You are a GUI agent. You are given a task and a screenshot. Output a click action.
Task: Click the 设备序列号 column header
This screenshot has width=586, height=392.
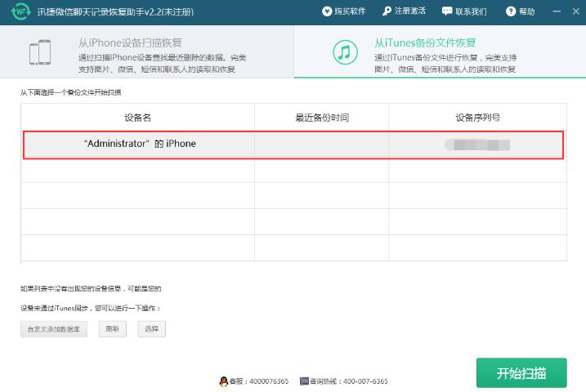tap(477, 118)
